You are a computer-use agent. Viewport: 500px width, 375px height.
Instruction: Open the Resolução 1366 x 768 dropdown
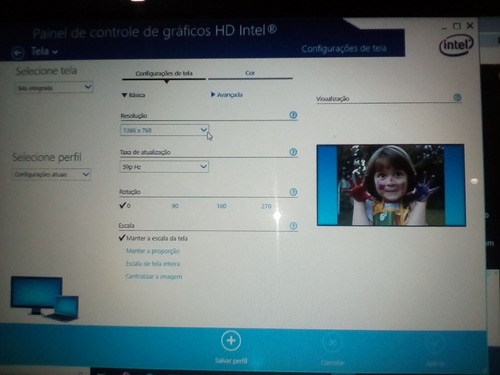tap(164, 130)
